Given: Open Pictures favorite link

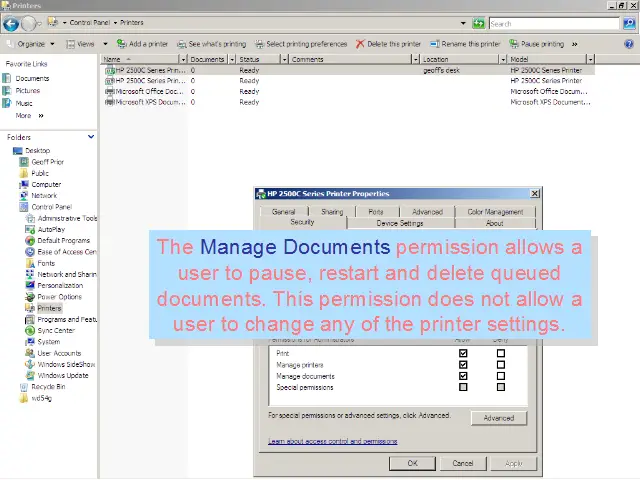Looking at the screenshot, I should pyautogui.click(x=22, y=91).
